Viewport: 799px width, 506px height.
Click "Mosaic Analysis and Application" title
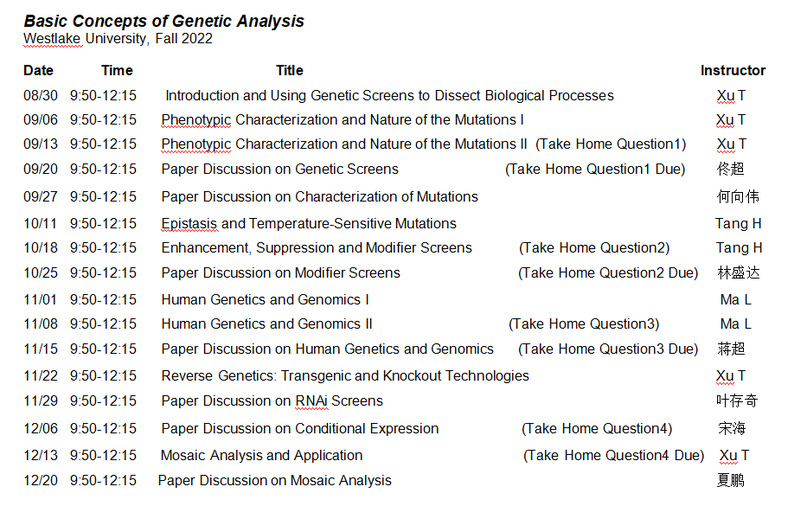[262, 455]
